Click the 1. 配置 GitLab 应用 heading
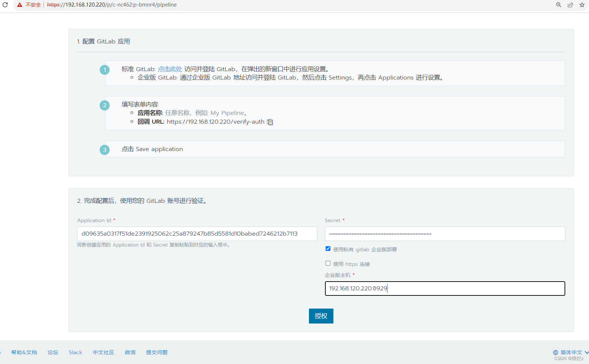 pos(103,42)
